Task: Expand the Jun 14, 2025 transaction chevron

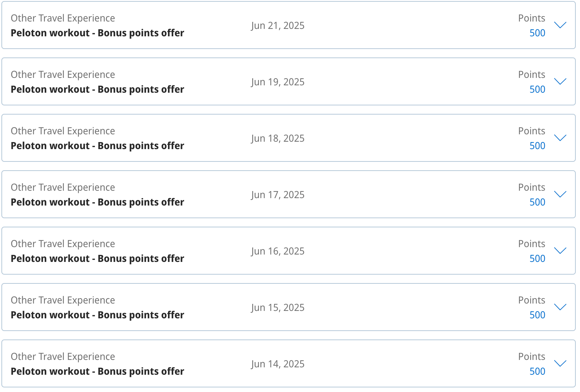Action: pyautogui.click(x=560, y=363)
